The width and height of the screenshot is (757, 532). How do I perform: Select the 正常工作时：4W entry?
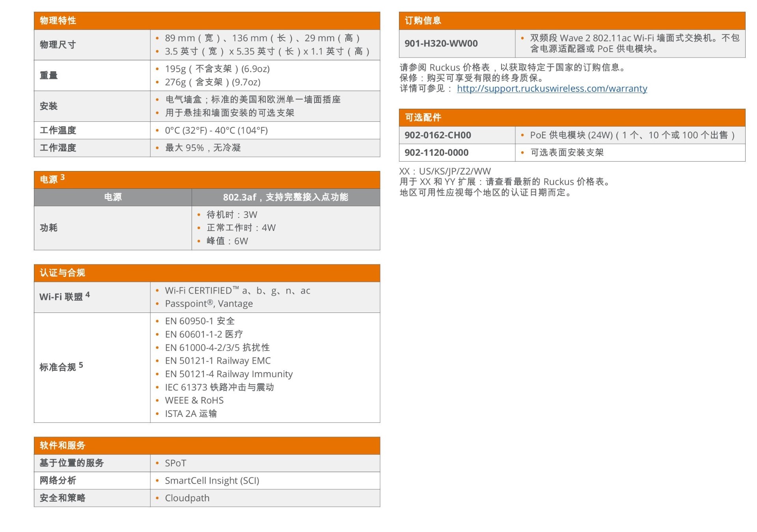pyautogui.click(x=241, y=228)
